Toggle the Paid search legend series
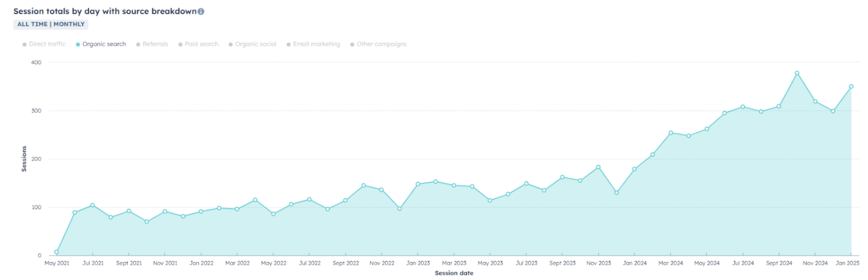The image size is (868, 280). click(198, 44)
